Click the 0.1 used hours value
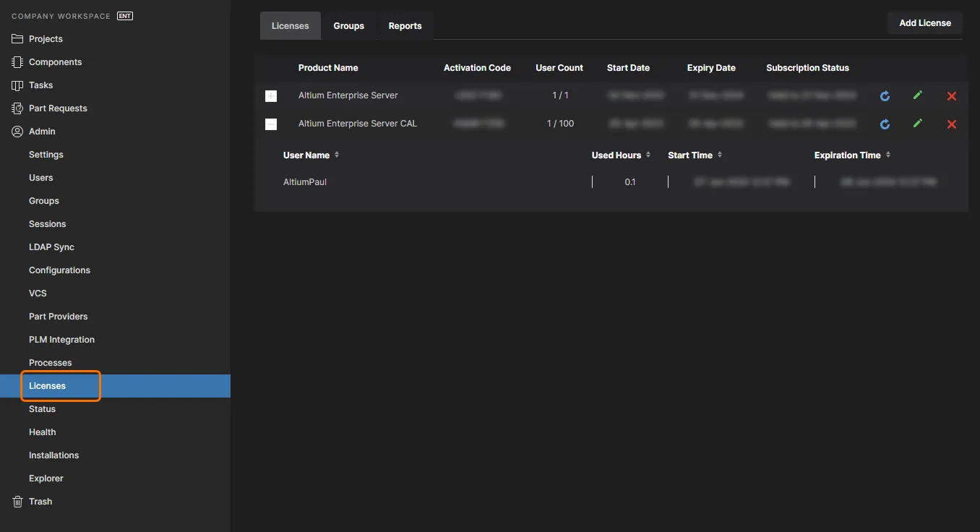The height and width of the screenshot is (532, 980). pos(630,182)
